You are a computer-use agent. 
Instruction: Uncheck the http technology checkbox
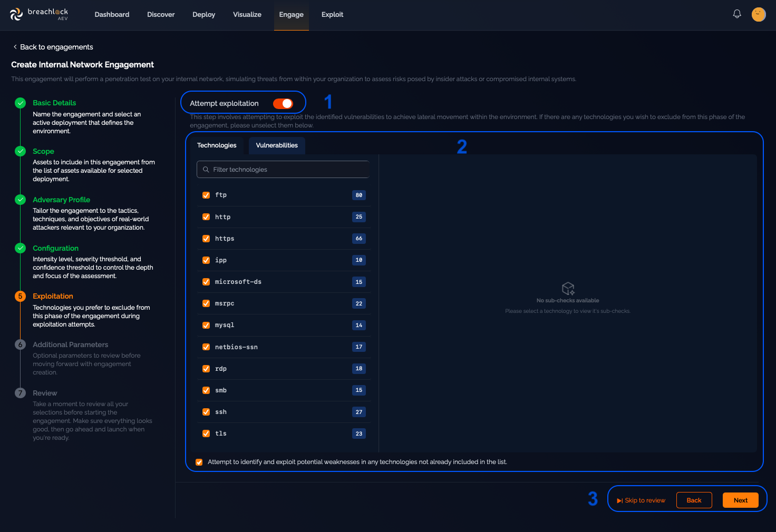(206, 216)
